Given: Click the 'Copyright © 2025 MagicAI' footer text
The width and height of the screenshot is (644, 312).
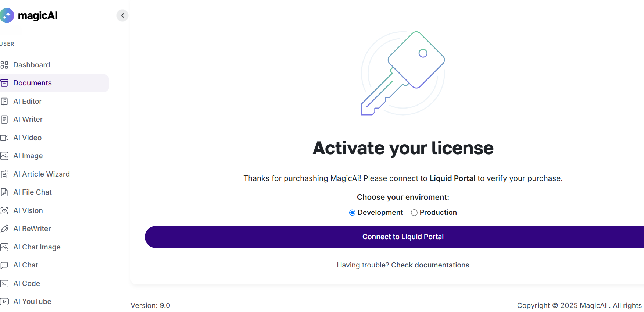Looking at the screenshot, I should click(562, 306).
